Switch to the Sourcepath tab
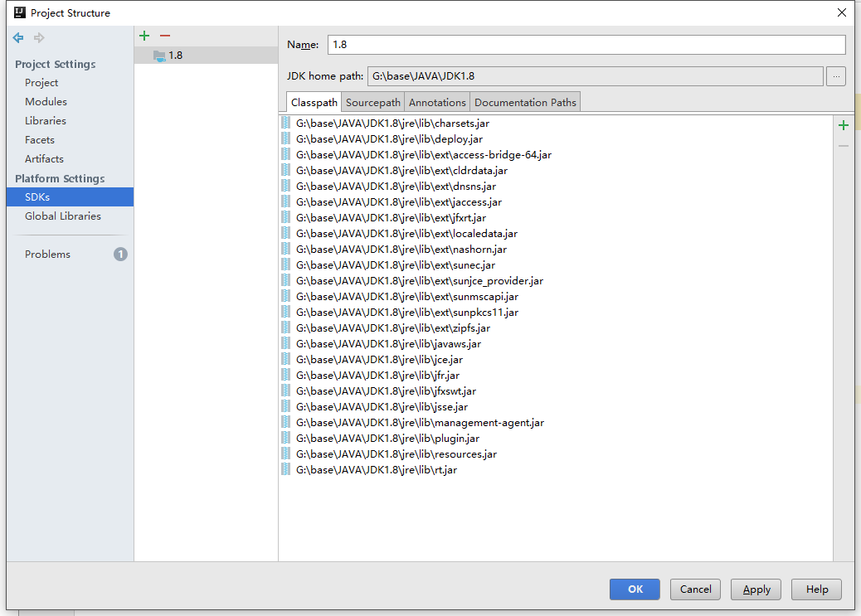This screenshot has height=616, width=861. tap(372, 103)
